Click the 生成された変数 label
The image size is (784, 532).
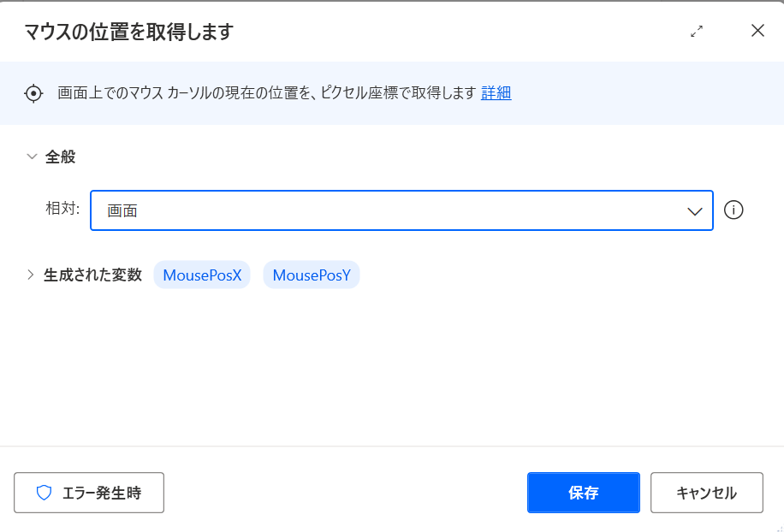point(93,275)
